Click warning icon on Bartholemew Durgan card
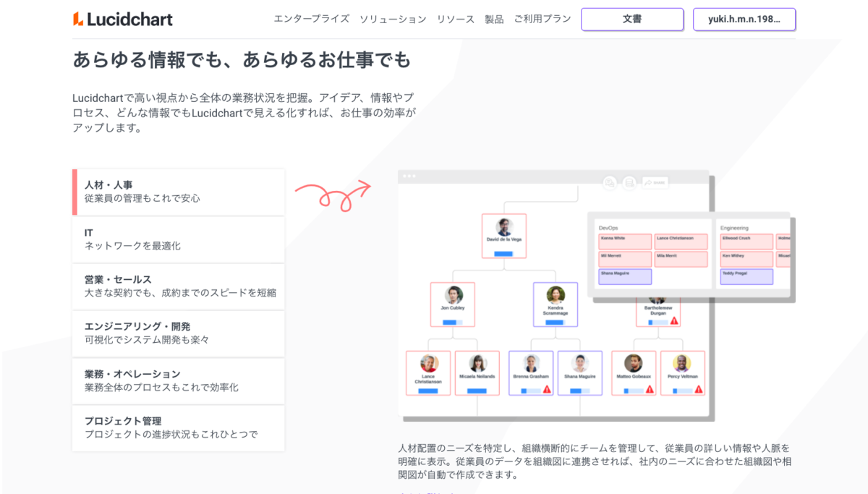The width and height of the screenshot is (868, 494). [x=674, y=321]
